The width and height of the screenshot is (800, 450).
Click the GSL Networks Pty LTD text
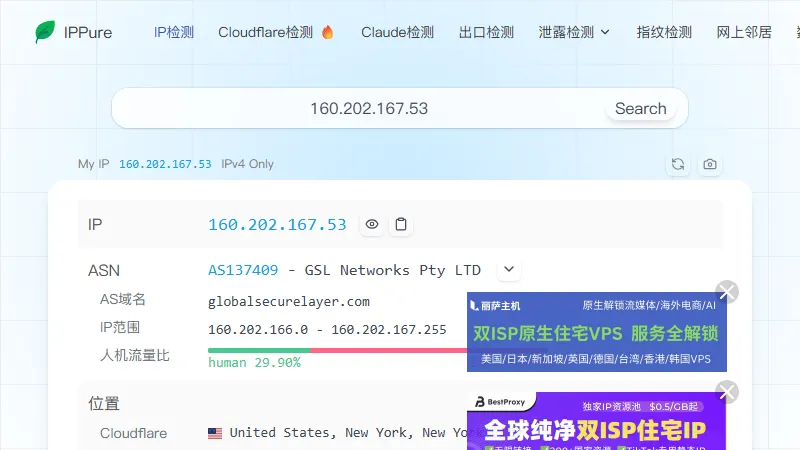[x=392, y=270]
